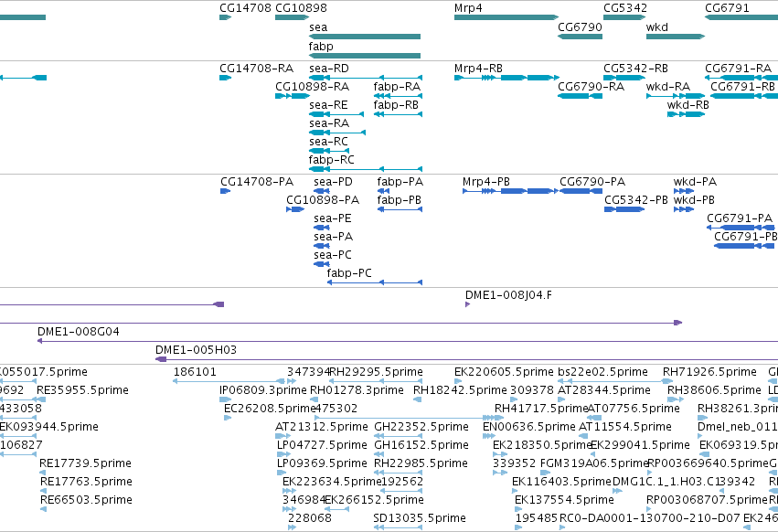Viewport: 778px width, 532px height.
Task: Click protein label sea-PE
Action: point(333,218)
